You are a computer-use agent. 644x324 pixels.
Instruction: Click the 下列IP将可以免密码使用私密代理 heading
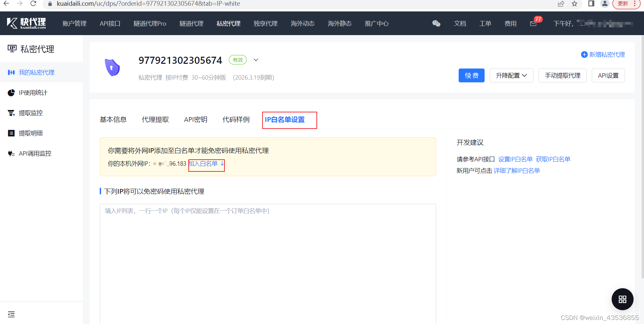pos(154,191)
